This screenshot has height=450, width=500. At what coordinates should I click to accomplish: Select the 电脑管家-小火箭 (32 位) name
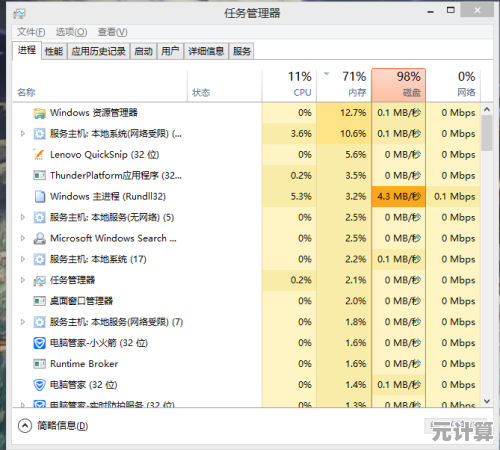click(99, 343)
